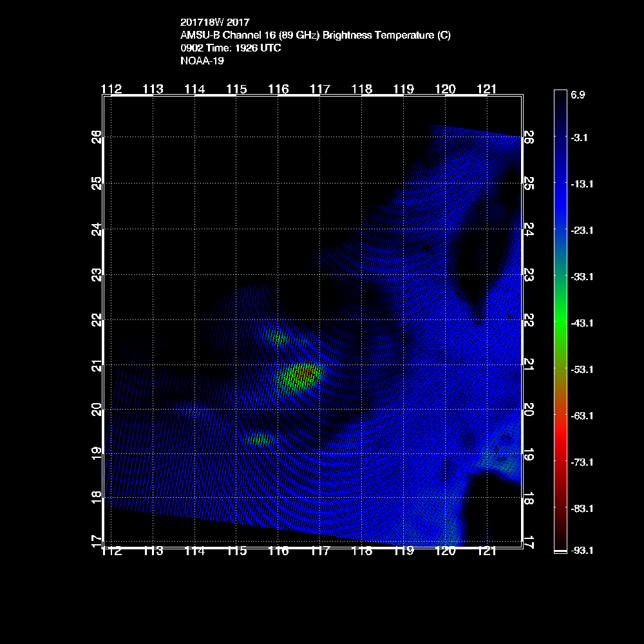The image size is (644, 644).
Task: Click longitude '119' on the bottom axis
Action: pyautogui.click(x=404, y=551)
